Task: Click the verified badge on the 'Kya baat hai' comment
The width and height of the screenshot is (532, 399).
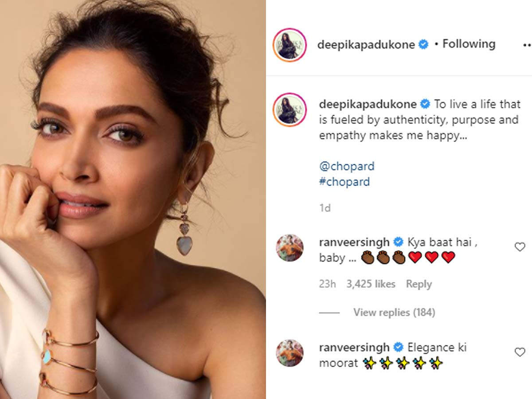Action: [x=398, y=242]
